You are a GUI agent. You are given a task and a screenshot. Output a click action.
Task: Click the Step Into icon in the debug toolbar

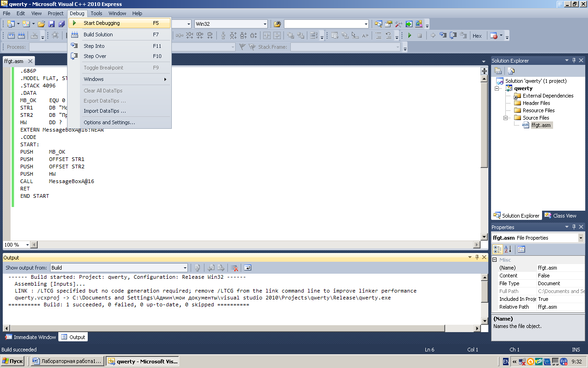click(x=443, y=35)
